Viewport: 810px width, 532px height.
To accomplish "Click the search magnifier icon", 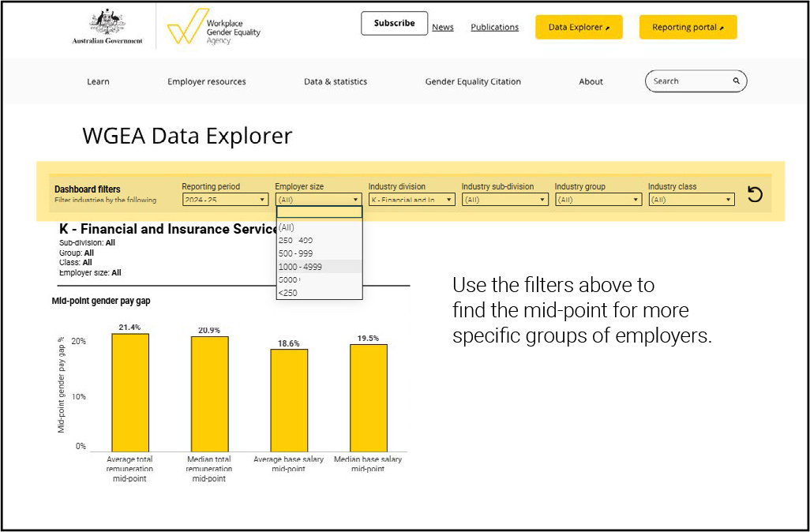I will click(x=736, y=81).
